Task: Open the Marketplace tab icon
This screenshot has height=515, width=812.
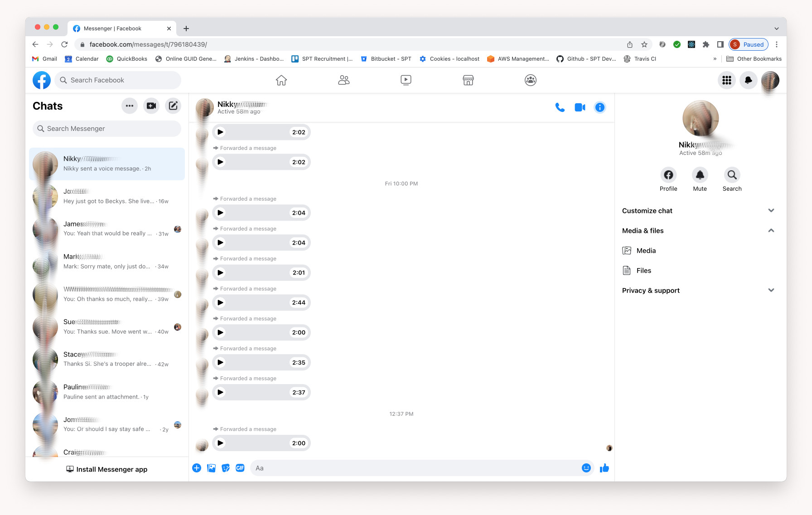Action: pos(468,80)
